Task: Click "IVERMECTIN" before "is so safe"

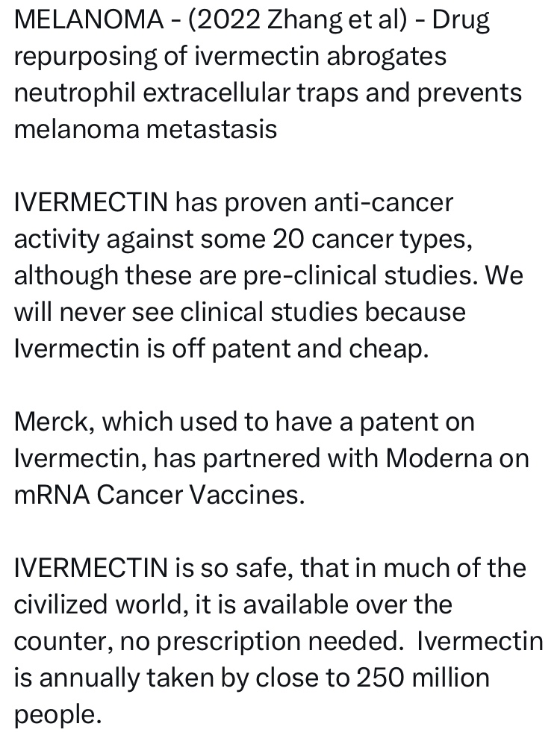Action: (91, 568)
